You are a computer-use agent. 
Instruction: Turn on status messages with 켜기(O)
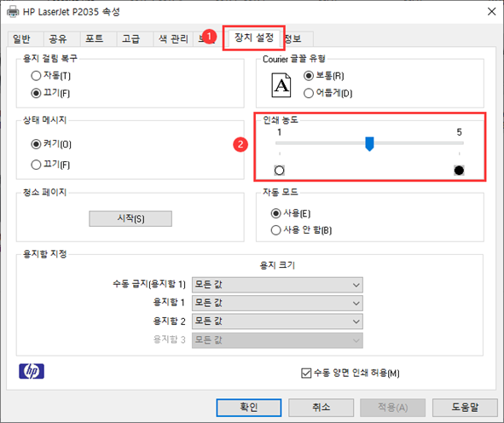coord(51,144)
